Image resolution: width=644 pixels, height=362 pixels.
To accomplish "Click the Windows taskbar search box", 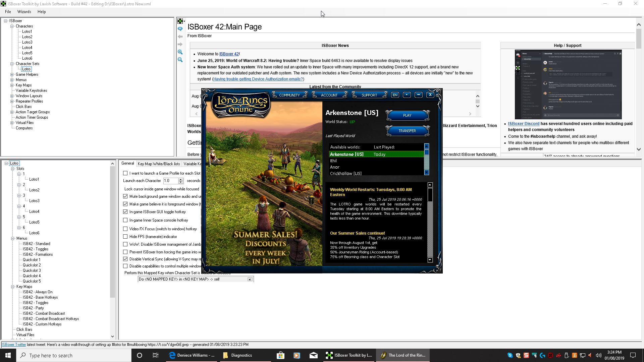I will [x=74, y=355].
